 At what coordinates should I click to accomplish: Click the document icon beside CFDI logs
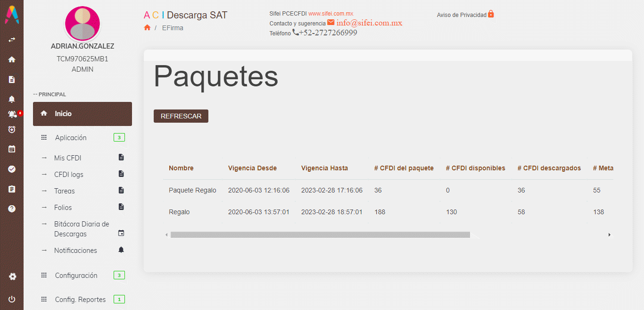coord(121,174)
